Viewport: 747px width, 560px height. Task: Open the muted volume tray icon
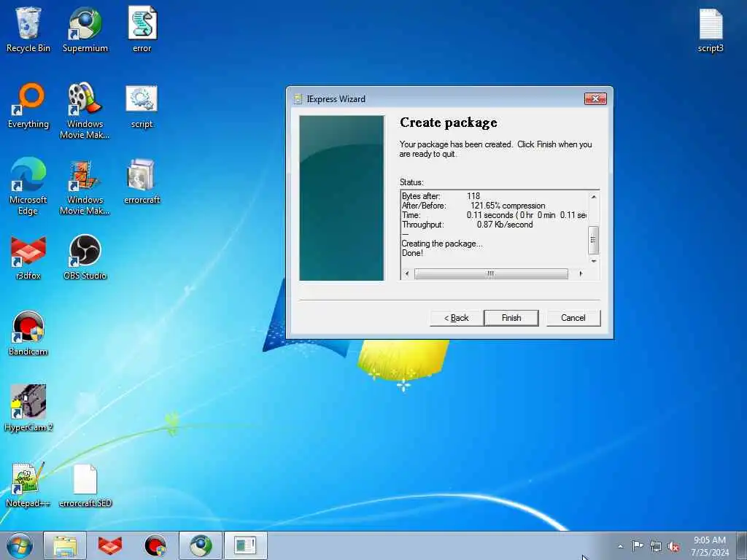click(x=673, y=546)
